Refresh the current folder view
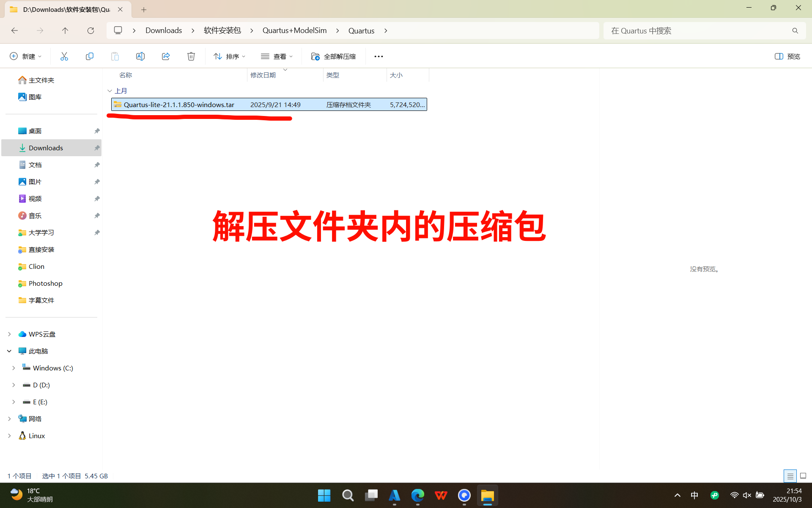Image resolution: width=812 pixels, height=508 pixels. 91,30
